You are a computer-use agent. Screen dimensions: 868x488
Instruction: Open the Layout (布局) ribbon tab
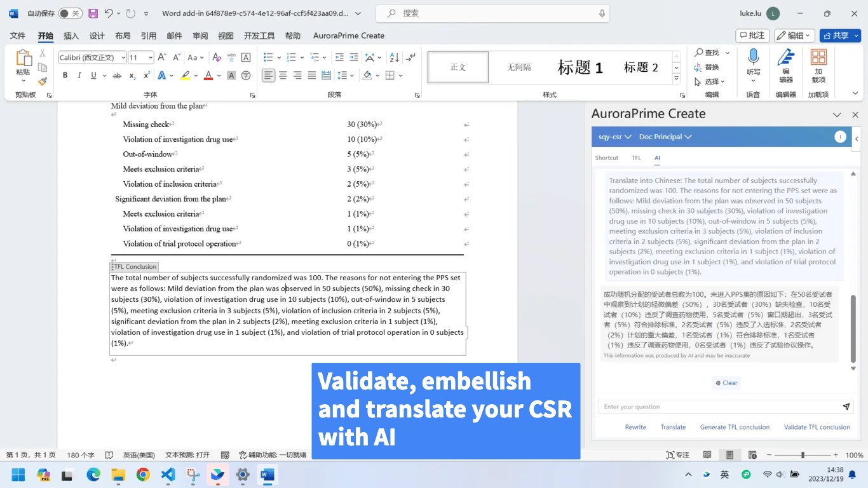click(x=123, y=36)
